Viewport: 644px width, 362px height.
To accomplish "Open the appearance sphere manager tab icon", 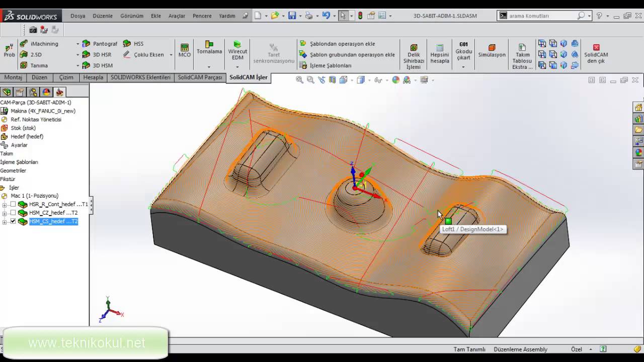I will pos(46,92).
